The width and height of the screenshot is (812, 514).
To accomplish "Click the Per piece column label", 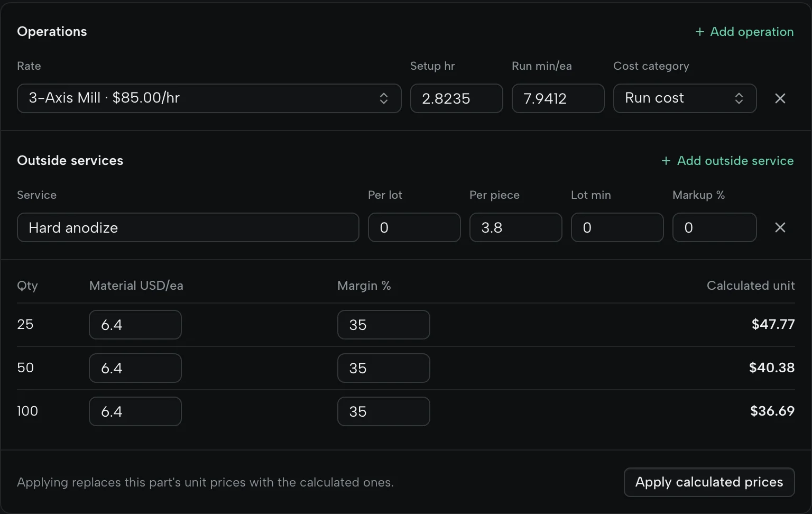I will pos(494,195).
